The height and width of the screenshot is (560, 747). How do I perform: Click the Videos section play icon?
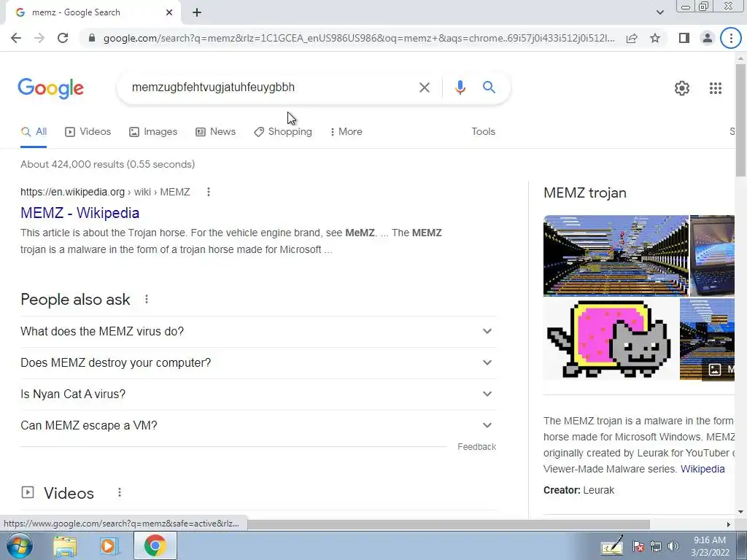28,492
